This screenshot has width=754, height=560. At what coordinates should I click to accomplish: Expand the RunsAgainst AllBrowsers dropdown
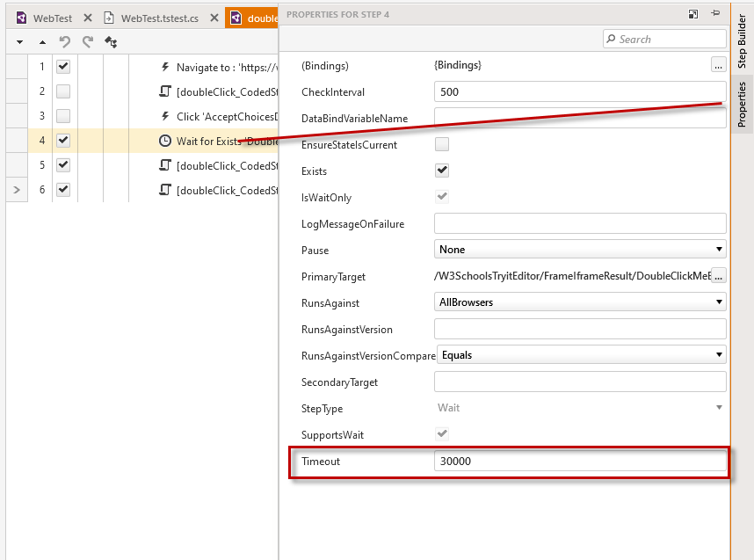coord(580,302)
